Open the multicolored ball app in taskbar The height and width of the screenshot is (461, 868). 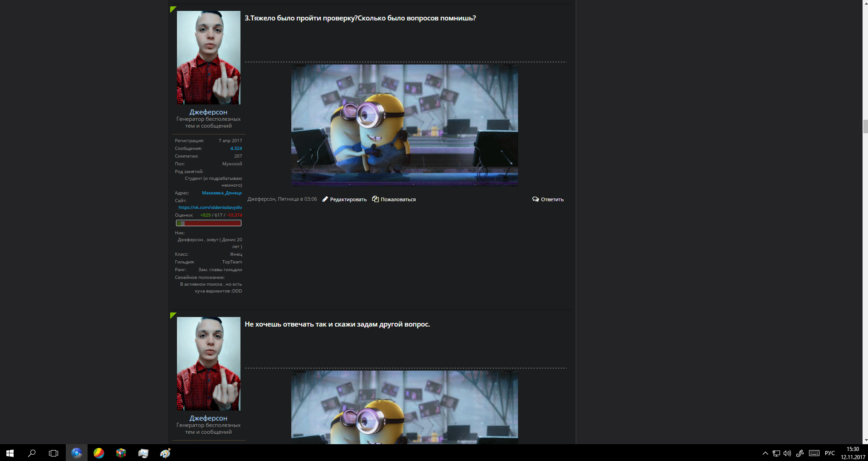[98, 453]
